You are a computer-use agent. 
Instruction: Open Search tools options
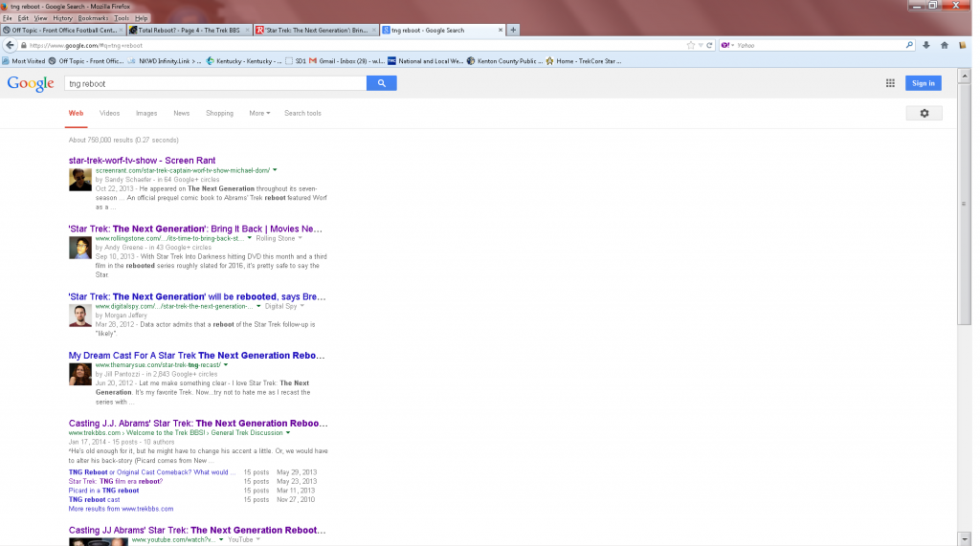pos(302,113)
